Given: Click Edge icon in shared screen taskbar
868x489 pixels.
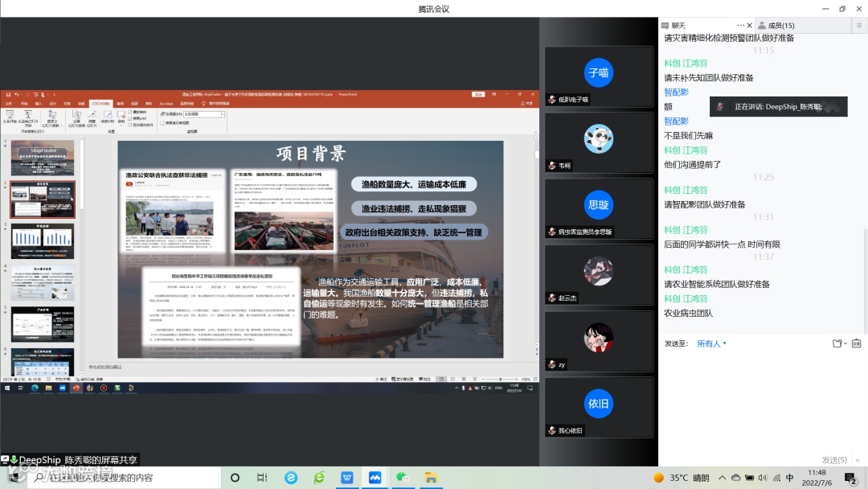Looking at the screenshot, I should tap(35, 388).
